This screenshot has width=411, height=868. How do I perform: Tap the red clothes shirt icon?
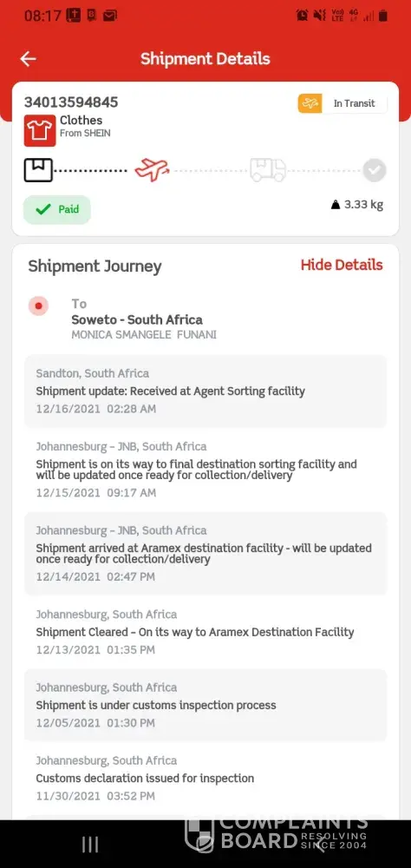(x=40, y=131)
